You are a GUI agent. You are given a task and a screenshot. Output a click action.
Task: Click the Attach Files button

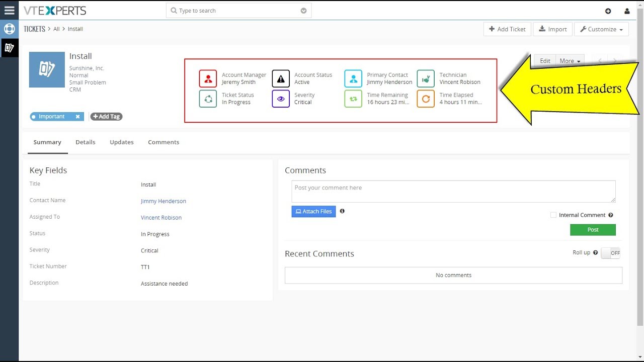[313, 212]
